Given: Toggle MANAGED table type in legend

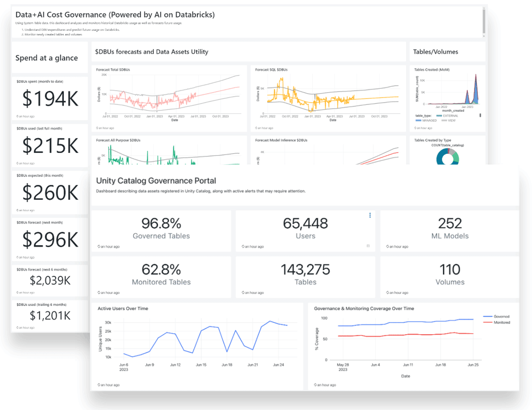Looking at the screenshot, I should 426,120.
